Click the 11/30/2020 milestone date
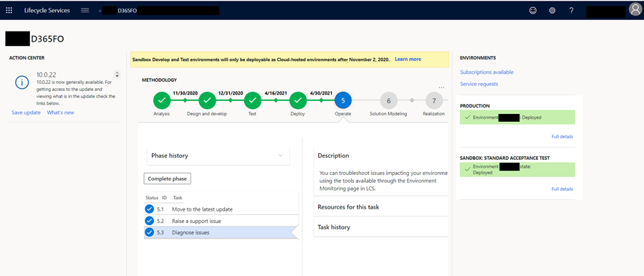The height and width of the screenshot is (276, 644). [x=185, y=92]
